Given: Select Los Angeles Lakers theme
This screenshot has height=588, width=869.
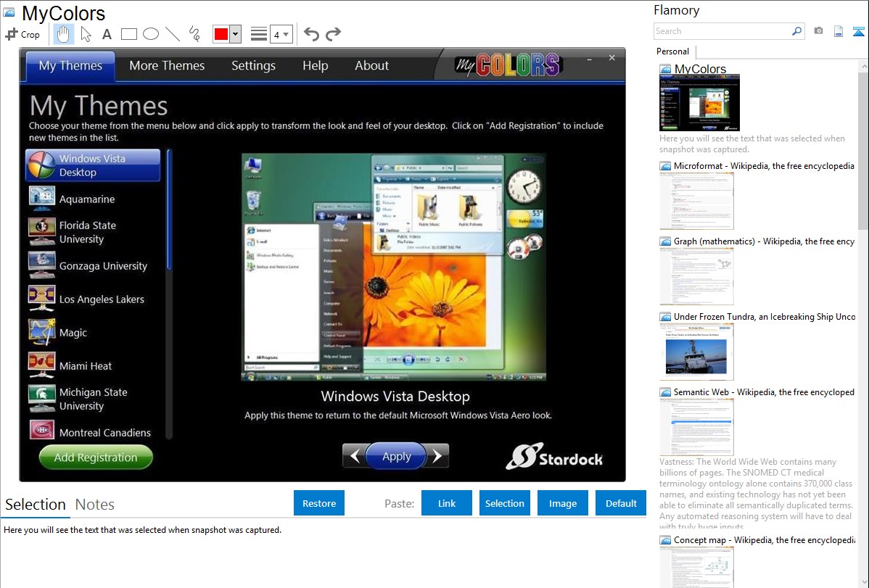Looking at the screenshot, I should click(x=93, y=299).
